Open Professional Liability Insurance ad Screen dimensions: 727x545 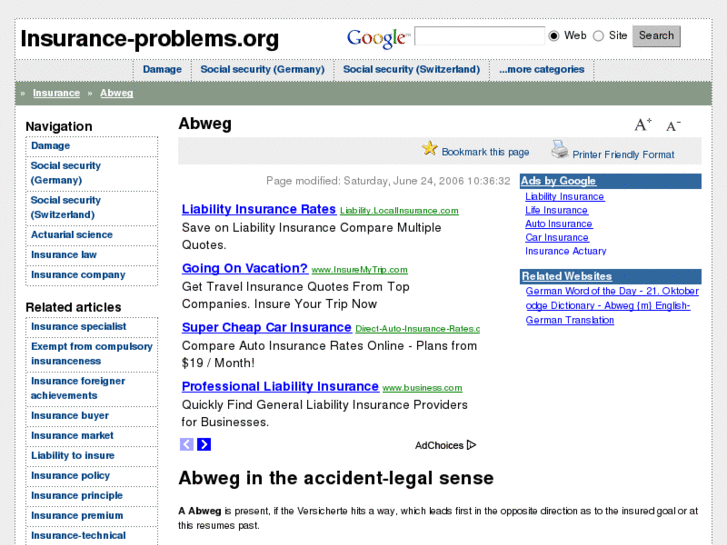[280, 386]
